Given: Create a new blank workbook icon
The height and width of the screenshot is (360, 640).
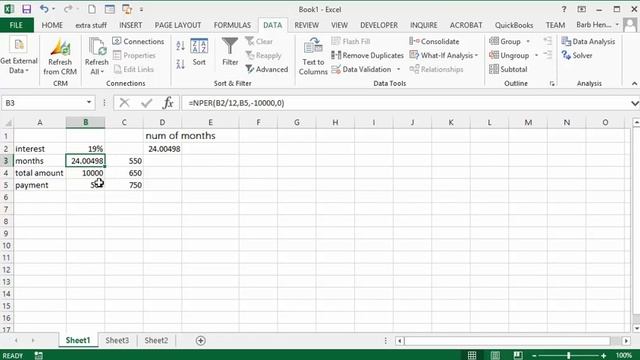Looking at the screenshot, I should pyautogui.click(x=92, y=9).
